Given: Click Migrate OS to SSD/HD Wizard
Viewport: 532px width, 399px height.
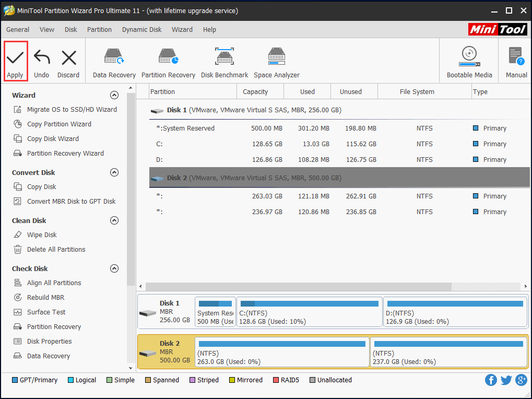Looking at the screenshot, I should [x=72, y=110].
